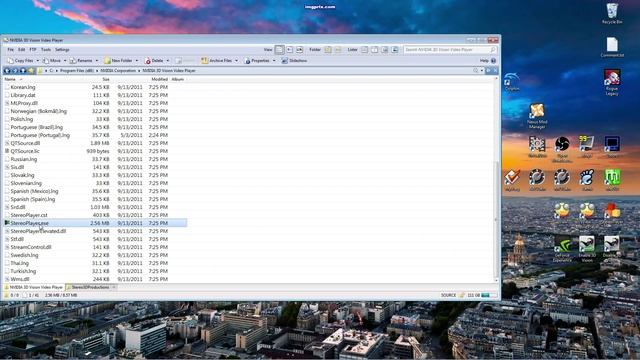
Task: Click the Move toolbar button
Action: point(52,60)
